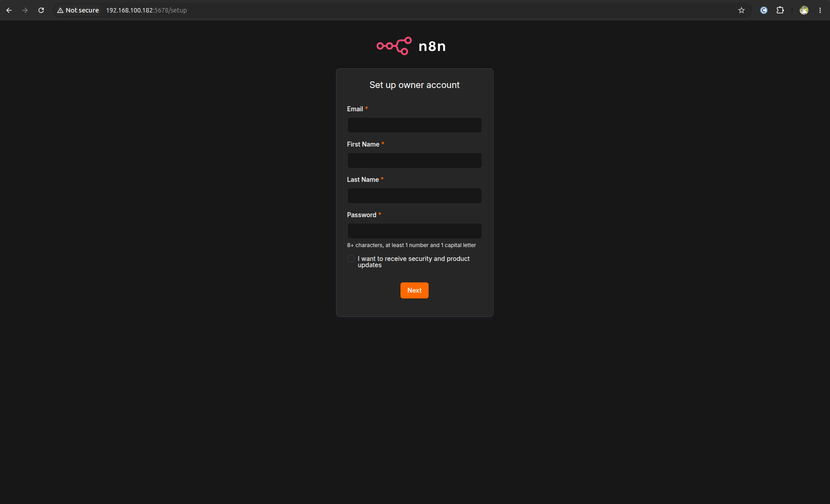This screenshot has width=830, height=504.
Task: Go back to the previous page
Action: (x=9, y=10)
